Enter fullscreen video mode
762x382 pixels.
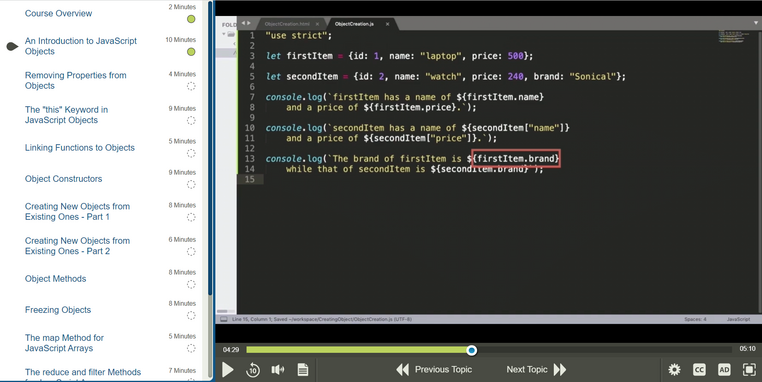(x=749, y=370)
